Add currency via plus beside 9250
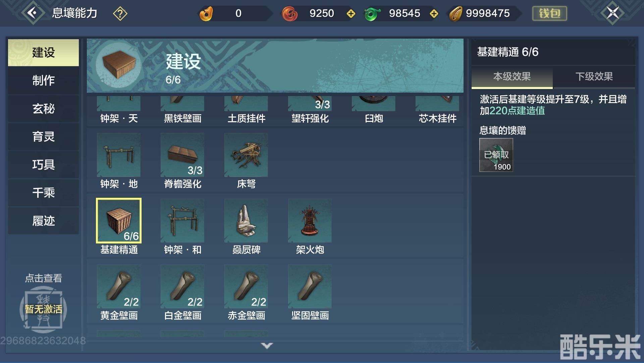 point(351,14)
